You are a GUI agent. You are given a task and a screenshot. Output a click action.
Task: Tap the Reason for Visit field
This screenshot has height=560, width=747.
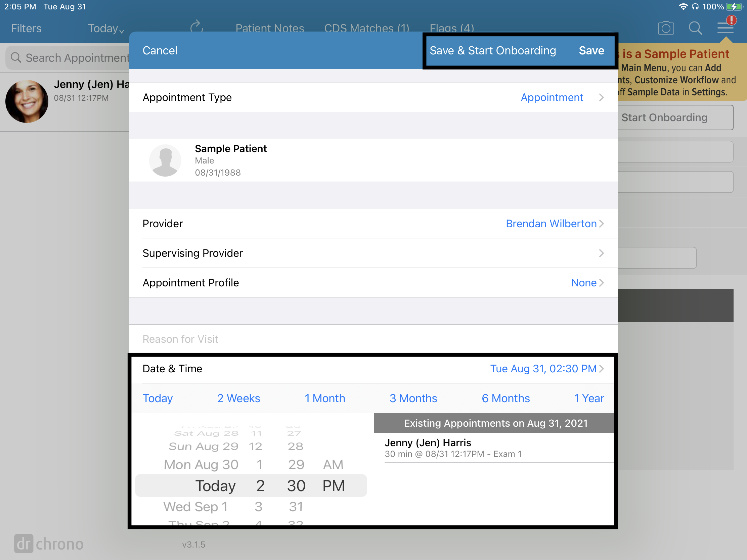(373, 339)
